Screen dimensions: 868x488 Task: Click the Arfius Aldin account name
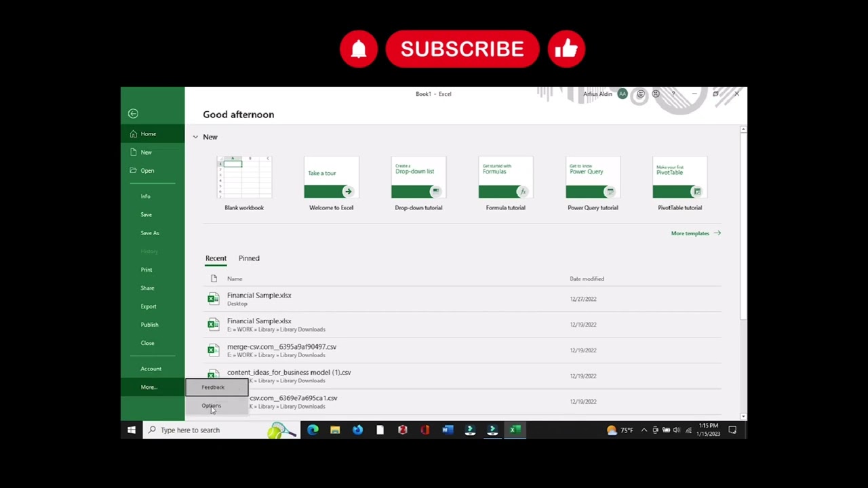[x=597, y=94]
